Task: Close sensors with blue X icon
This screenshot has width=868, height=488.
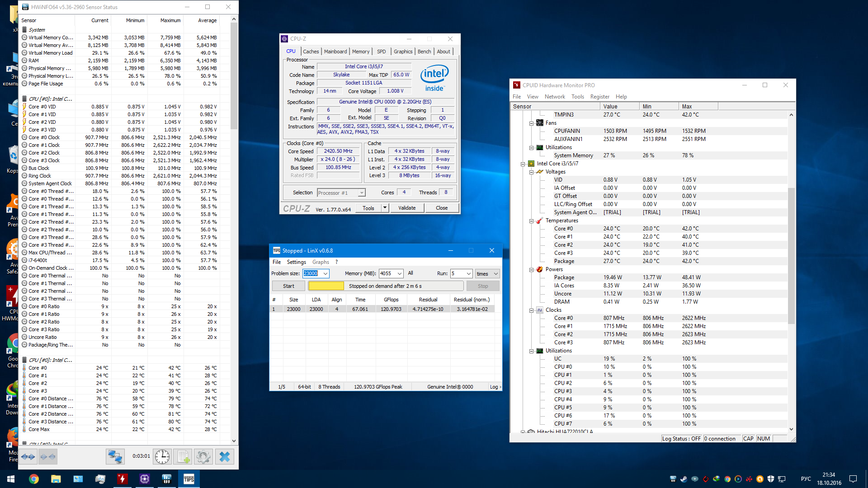Action: (225, 457)
